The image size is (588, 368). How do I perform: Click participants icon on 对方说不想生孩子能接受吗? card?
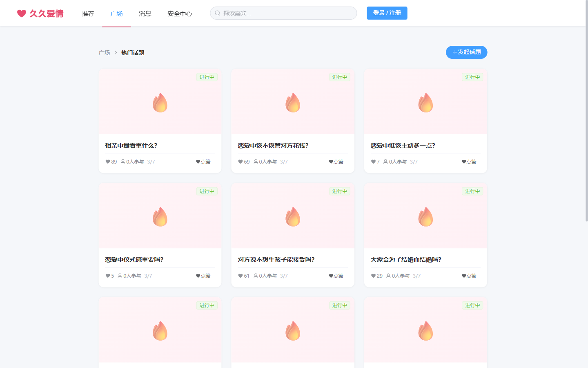tap(256, 276)
